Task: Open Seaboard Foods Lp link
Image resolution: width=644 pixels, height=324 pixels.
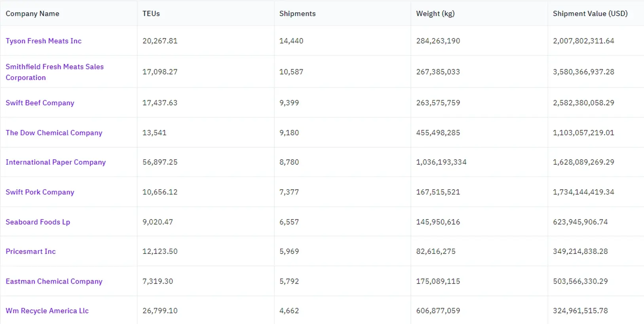Action: [38, 222]
